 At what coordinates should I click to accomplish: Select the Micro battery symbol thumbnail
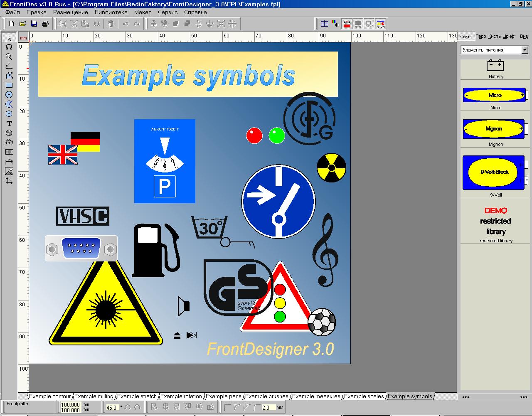495,95
